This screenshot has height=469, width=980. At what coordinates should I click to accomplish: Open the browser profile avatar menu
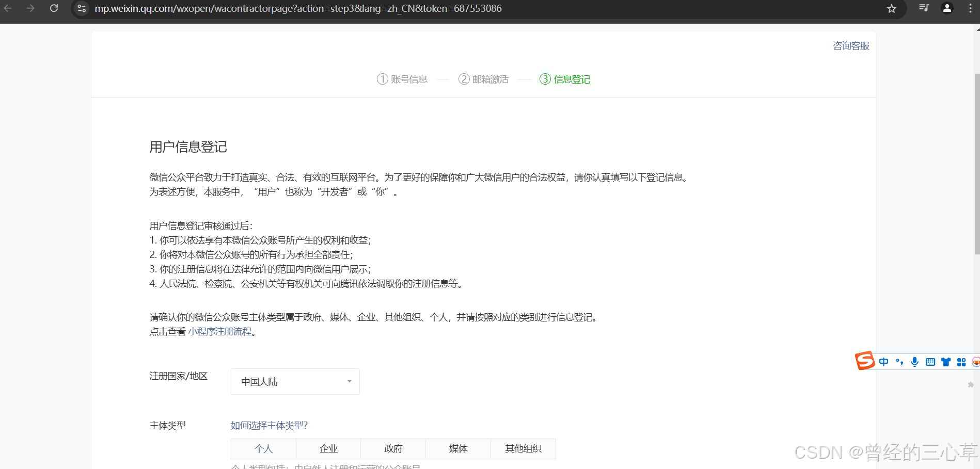click(947, 8)
